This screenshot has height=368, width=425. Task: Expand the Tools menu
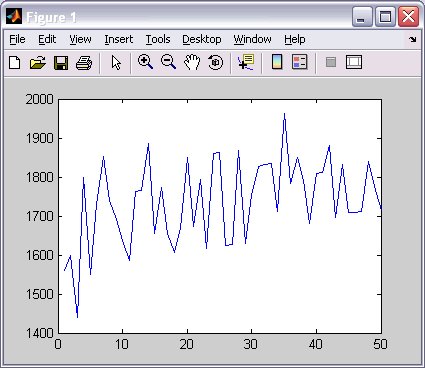pyautogui.click(x=158, y=39)
